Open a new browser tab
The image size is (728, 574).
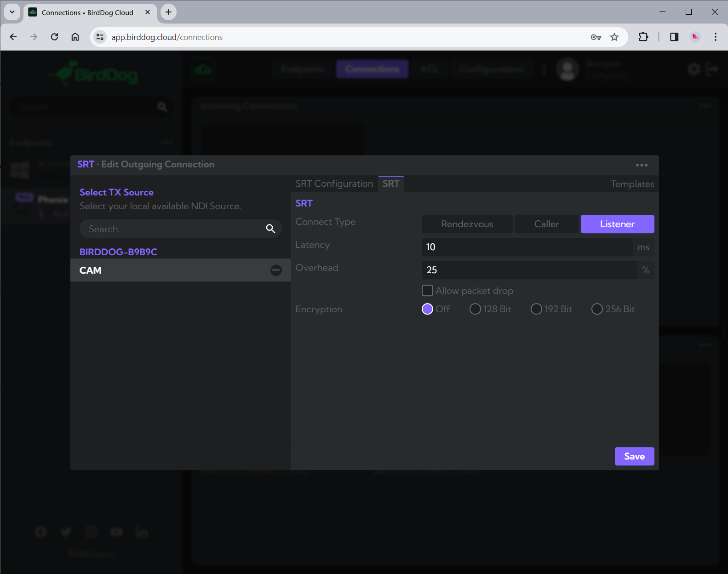coord(169,12)
